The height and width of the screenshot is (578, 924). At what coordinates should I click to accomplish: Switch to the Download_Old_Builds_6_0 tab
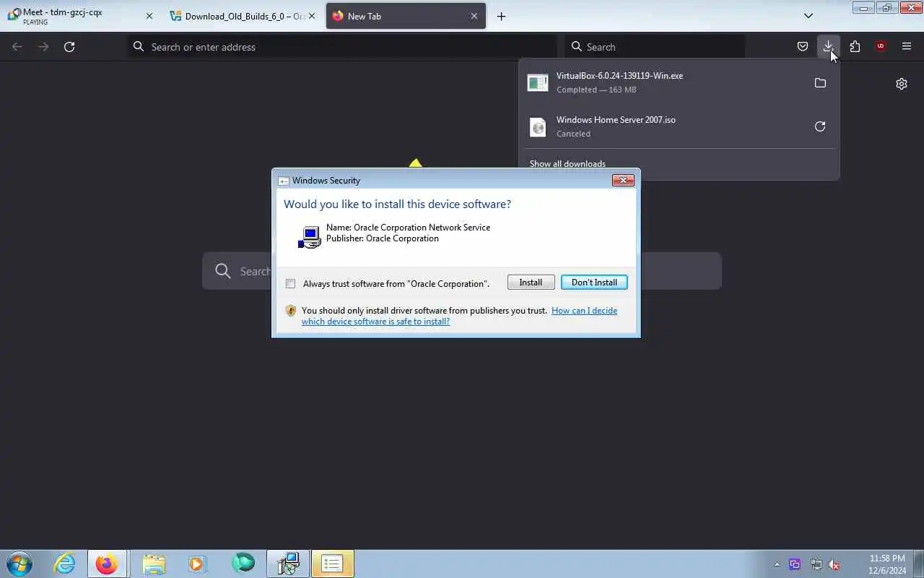click(242, 16)
